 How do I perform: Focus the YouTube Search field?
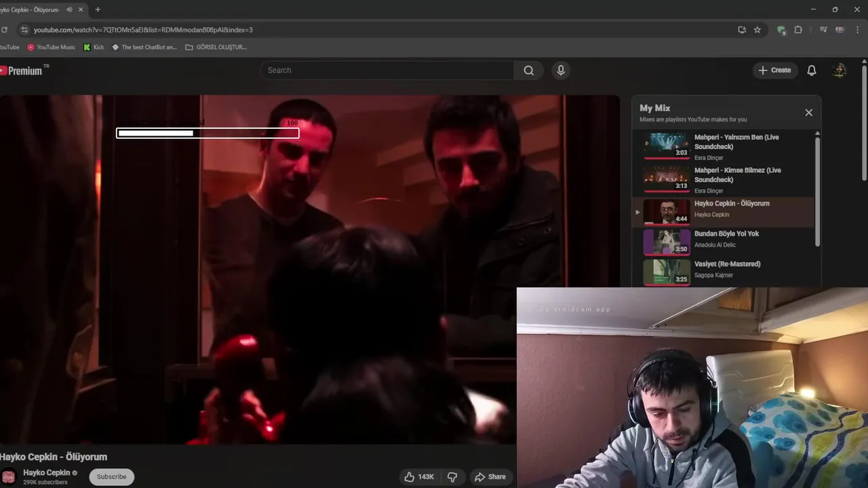click(x=387, y=70)
